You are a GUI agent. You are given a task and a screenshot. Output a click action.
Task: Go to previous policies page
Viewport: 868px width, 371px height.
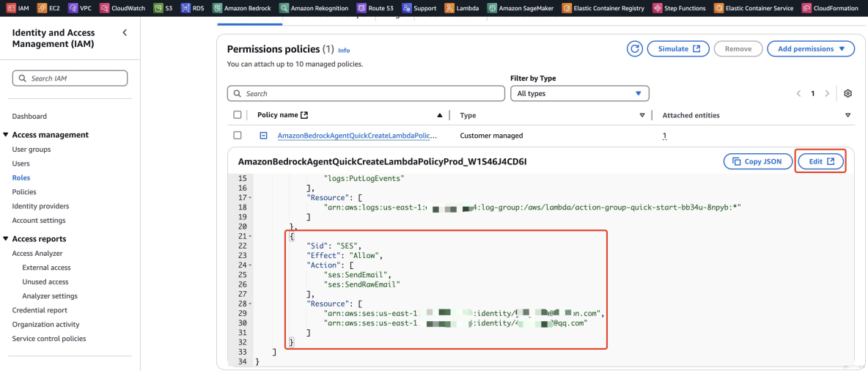[799, 94]
